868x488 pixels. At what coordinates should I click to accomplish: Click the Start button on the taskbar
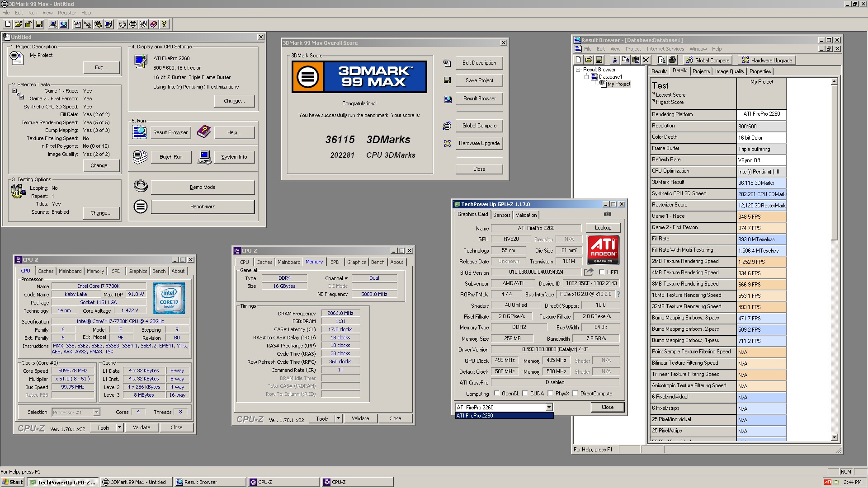pos(12,482)
